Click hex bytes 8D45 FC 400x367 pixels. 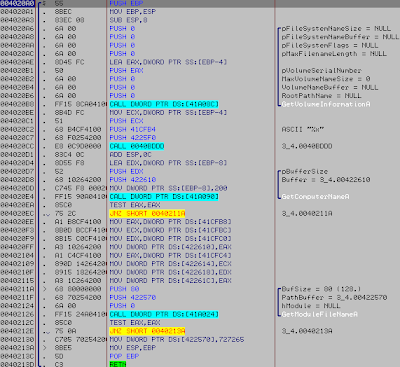tap(69, 62)
